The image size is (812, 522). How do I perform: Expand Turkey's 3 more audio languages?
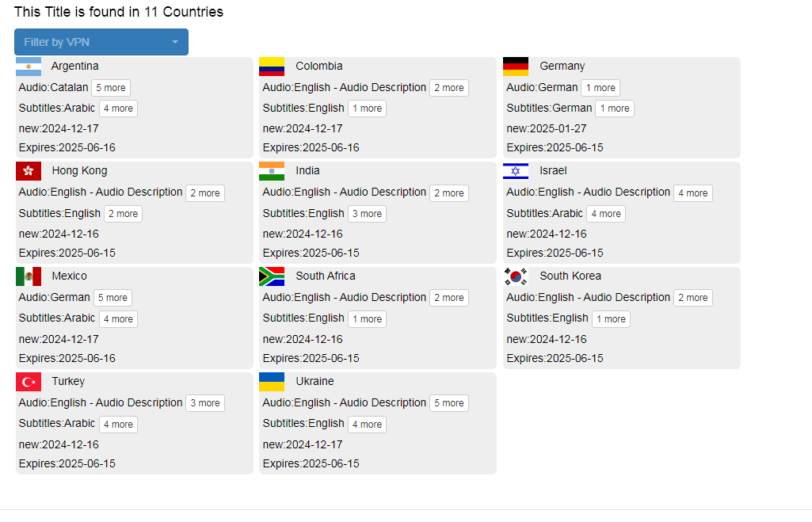pos(204,403)
